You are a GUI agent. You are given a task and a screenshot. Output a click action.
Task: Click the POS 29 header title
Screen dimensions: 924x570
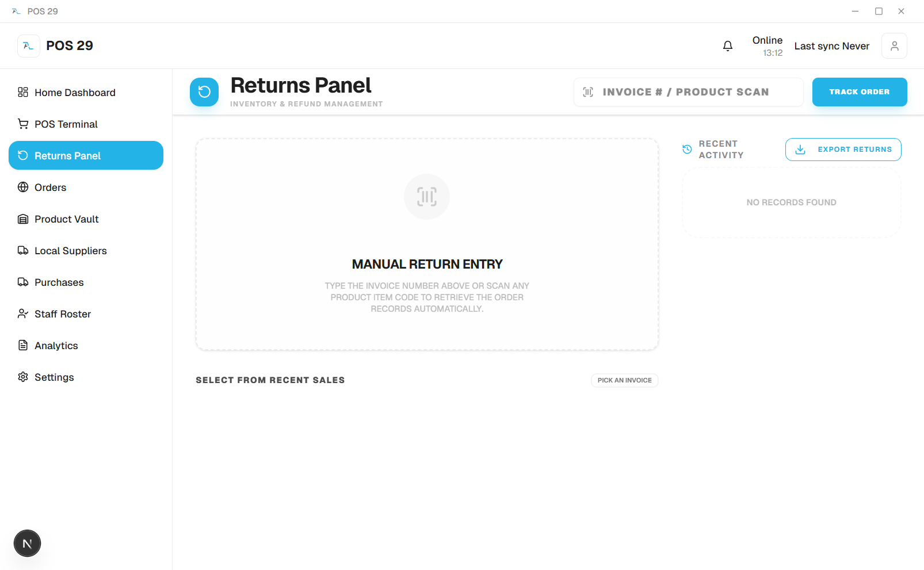point(70,46)
